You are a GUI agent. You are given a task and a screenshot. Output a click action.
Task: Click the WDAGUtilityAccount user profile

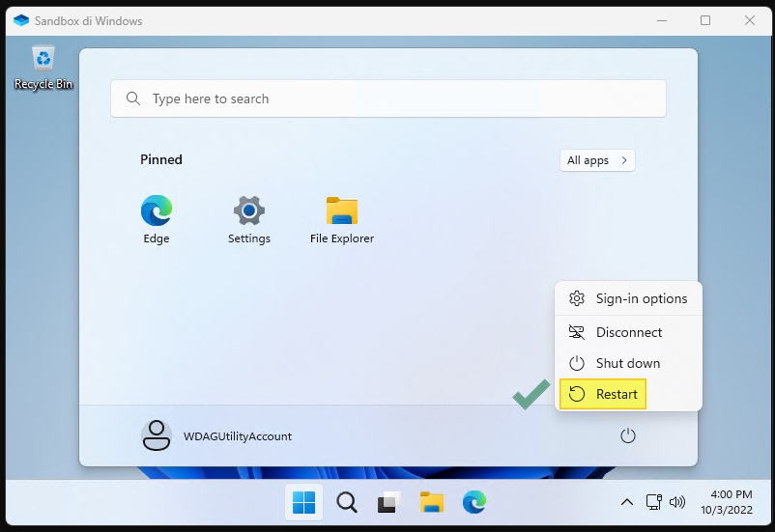pos(216,435)
